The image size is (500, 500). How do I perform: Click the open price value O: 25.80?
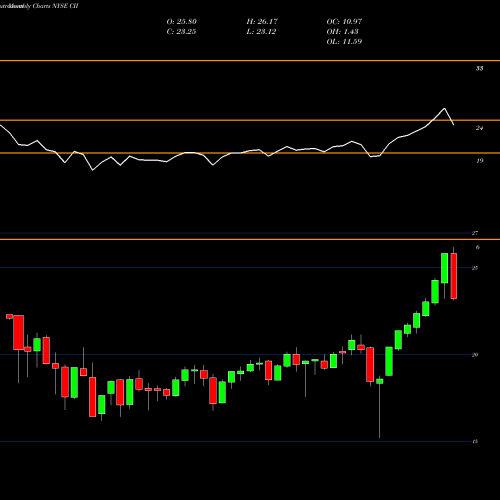pyautogui.click(x=182, y=22)
